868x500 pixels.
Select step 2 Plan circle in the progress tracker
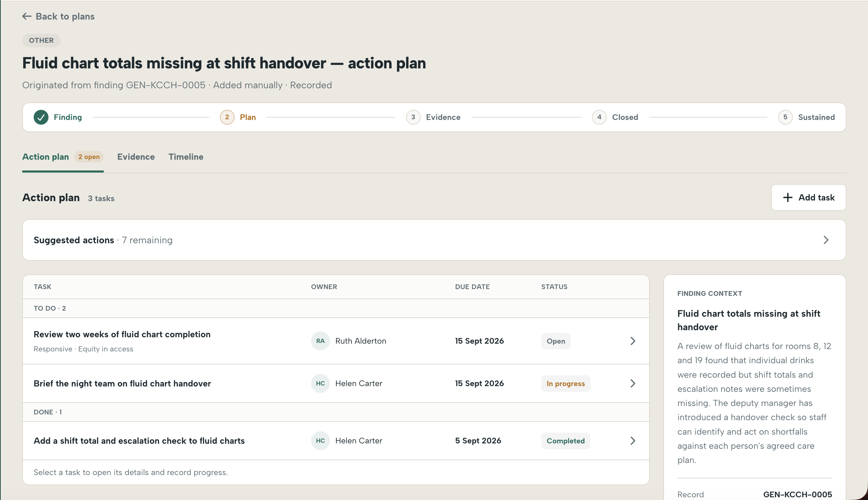[x=227, y=117]
